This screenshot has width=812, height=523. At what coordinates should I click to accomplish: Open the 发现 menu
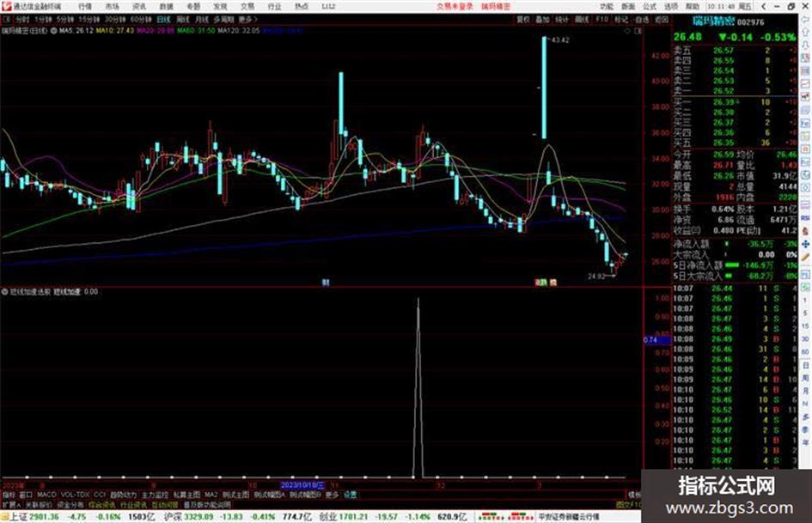220,6
